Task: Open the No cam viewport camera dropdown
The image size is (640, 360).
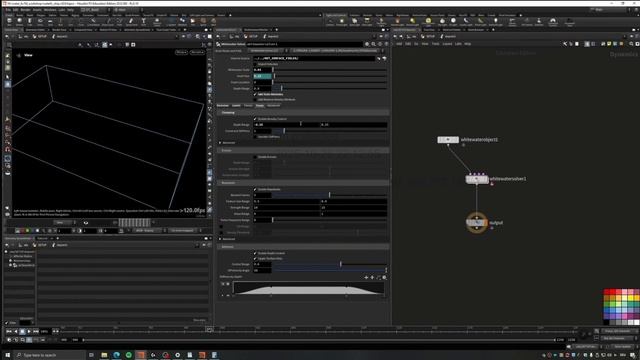Action: pos(197,52)
